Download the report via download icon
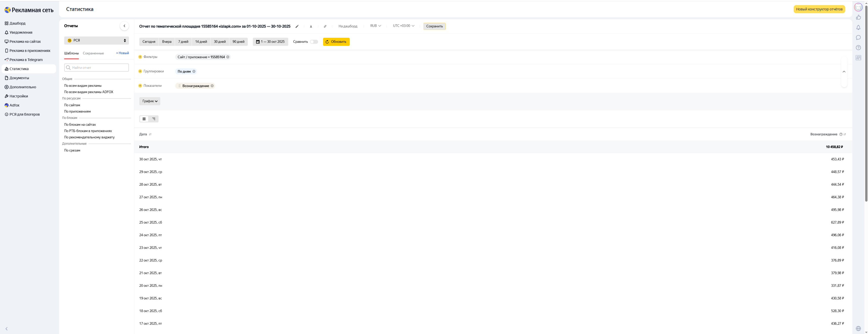The height and width of the screenshot is (334, 868). [x=311, y=26]
